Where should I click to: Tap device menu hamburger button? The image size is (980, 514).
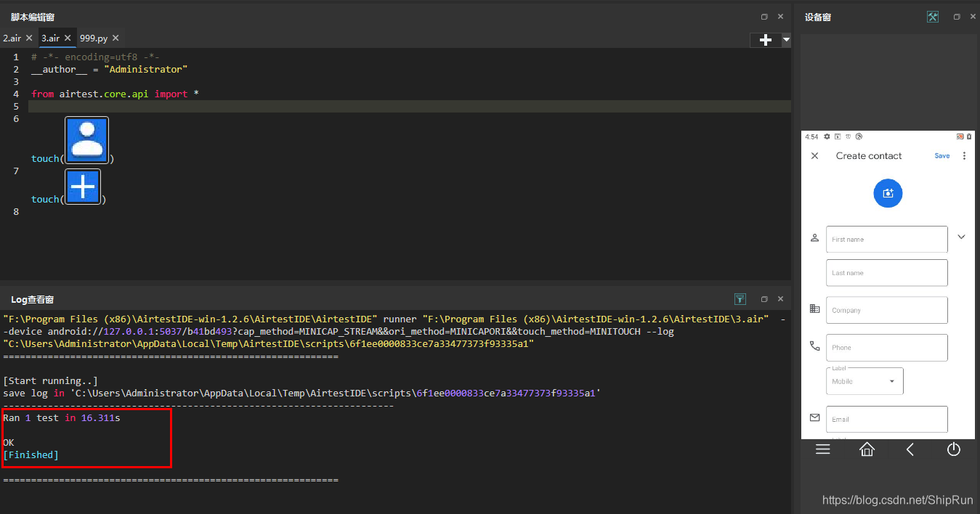tap(822, 449)
